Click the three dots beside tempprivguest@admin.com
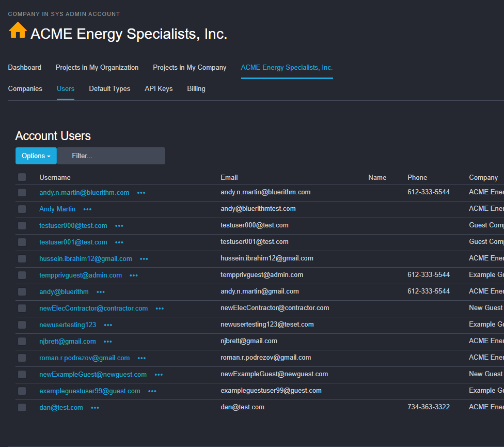Screen dimensions: 504x447 tap(134, 275)
